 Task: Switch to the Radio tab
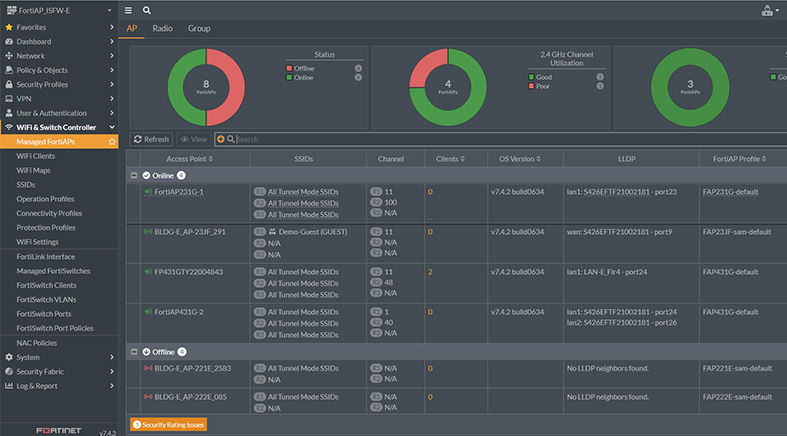coord(163,29)
